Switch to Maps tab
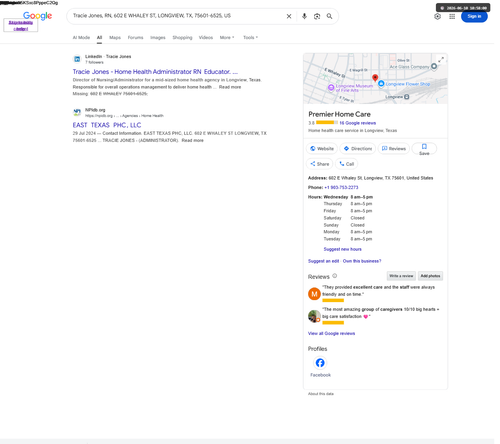This screenshot has width=500, height=444. click(115, 38)
